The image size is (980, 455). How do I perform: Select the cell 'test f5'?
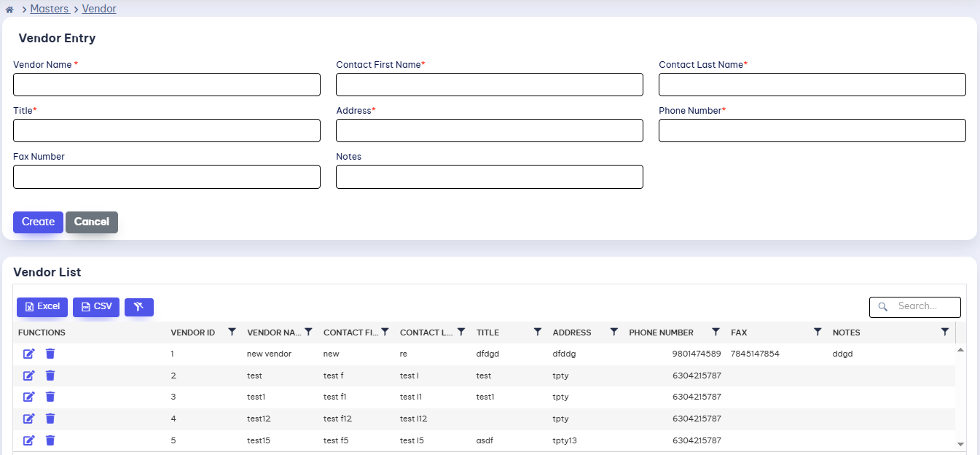coord(336,440)
